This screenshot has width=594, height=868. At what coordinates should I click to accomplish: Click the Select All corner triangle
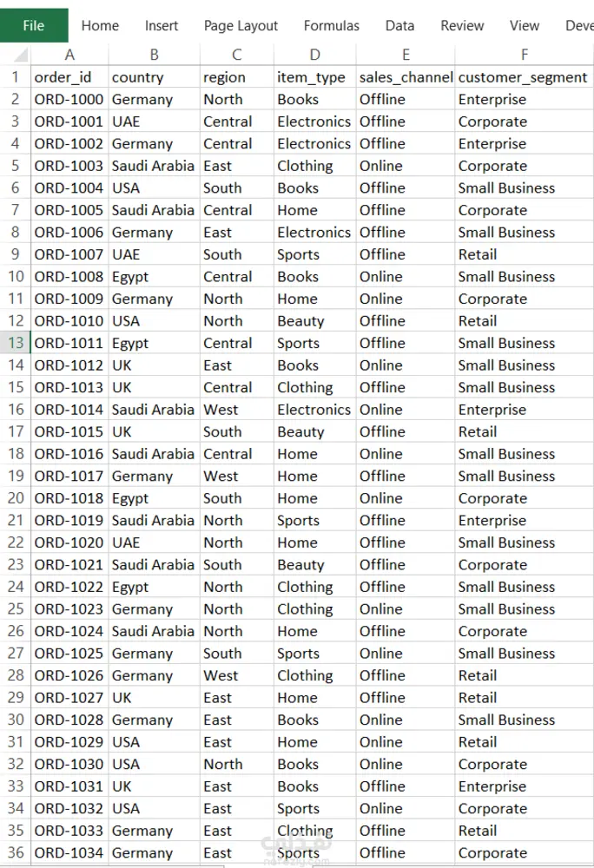(x=20, y=54)
